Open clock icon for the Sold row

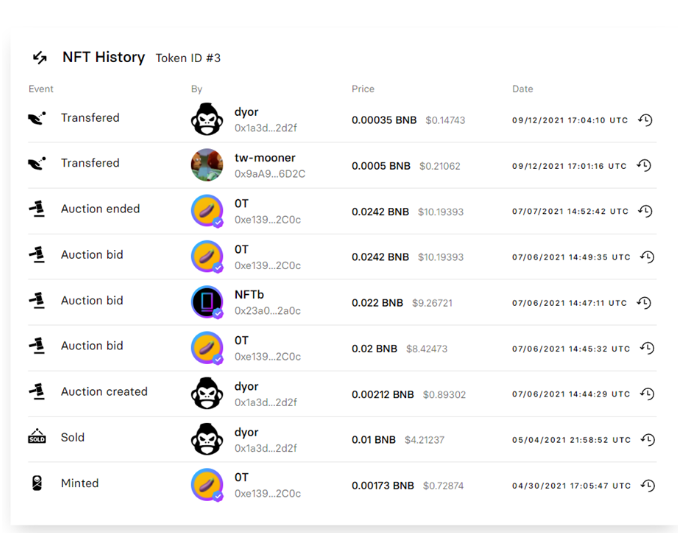[647, 440]
